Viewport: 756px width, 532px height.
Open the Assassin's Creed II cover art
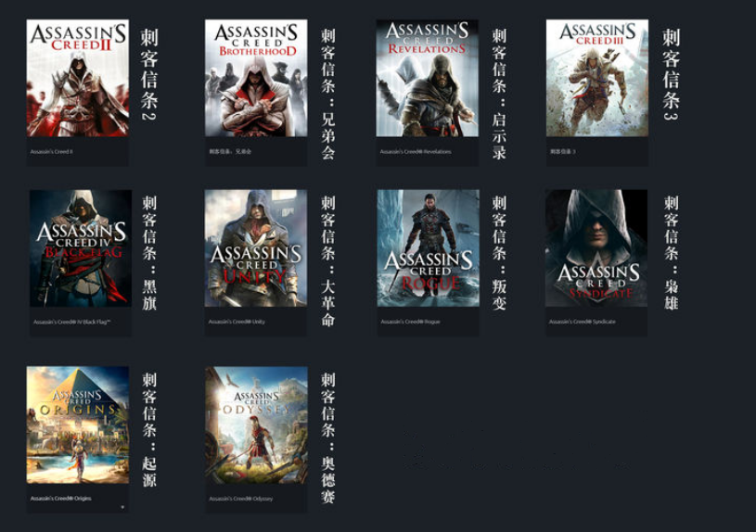78,78
